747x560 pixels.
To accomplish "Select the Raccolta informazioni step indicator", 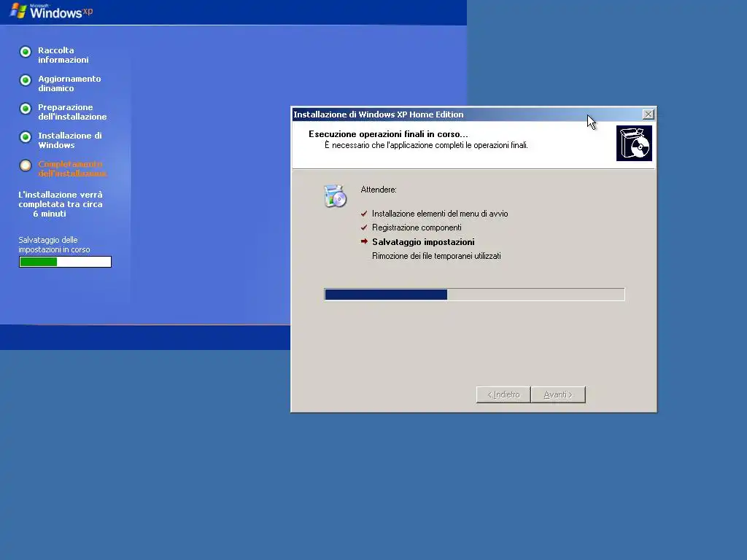I will click(x=26, y=52).
